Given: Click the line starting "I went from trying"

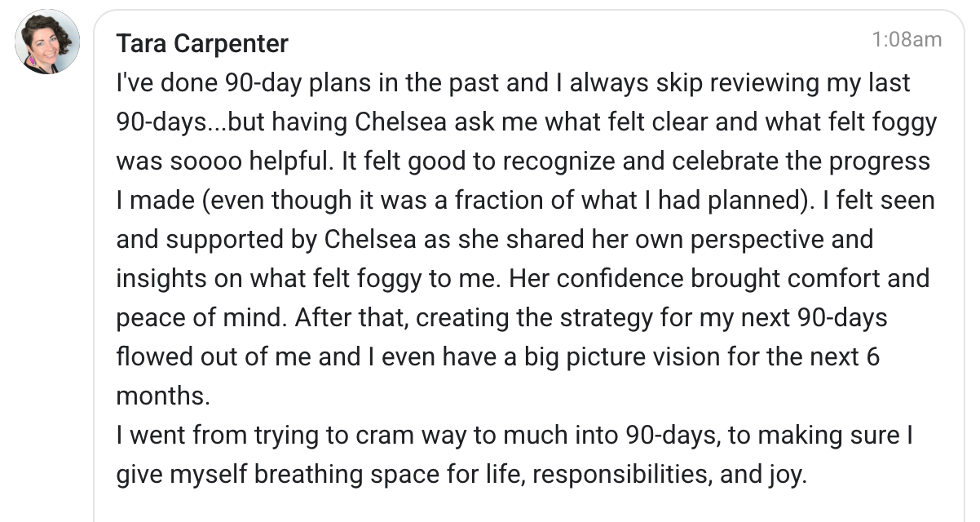Looking at the screenshot, I should tap(514, 435).
